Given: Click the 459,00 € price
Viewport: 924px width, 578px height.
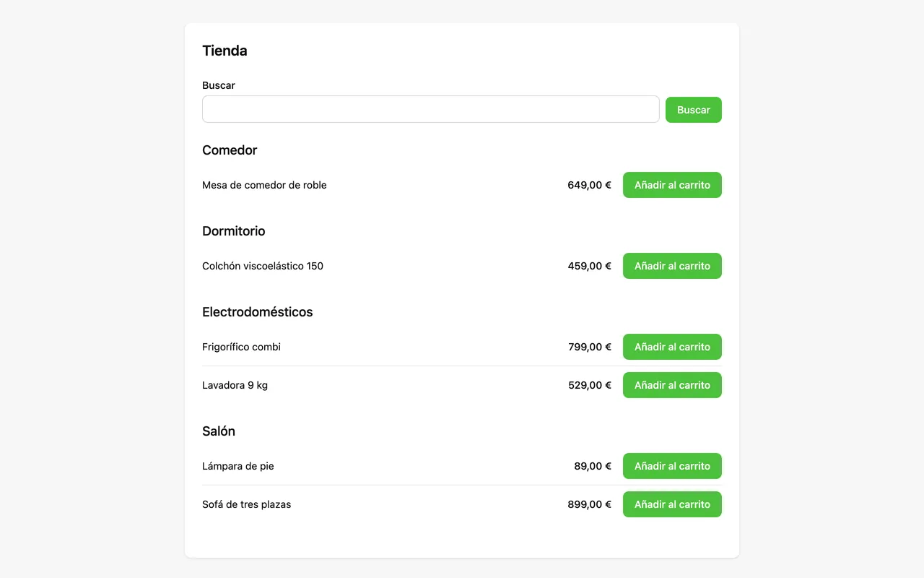Looking at the screenshot, I should coord(589,266).
